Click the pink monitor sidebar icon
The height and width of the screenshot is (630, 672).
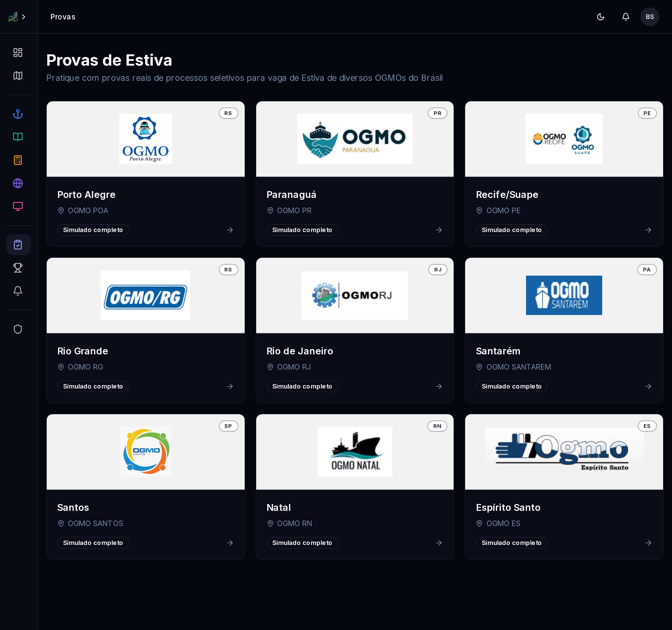(x=18, y=206)
